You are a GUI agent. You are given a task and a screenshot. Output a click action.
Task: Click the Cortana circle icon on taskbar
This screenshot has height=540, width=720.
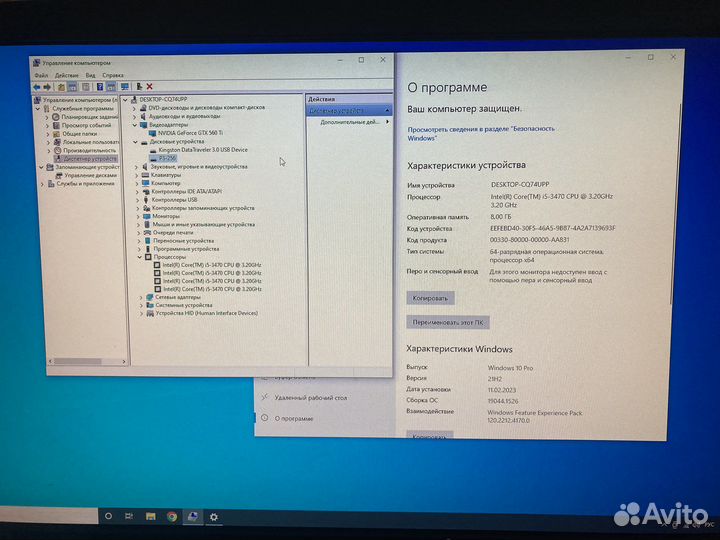tap(108, 516)
